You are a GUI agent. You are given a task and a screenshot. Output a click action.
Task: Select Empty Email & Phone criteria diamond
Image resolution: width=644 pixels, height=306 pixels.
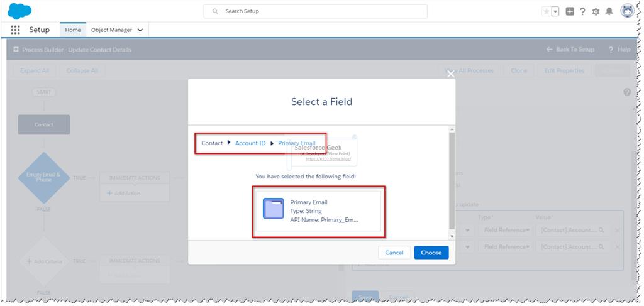coord(44,178)
